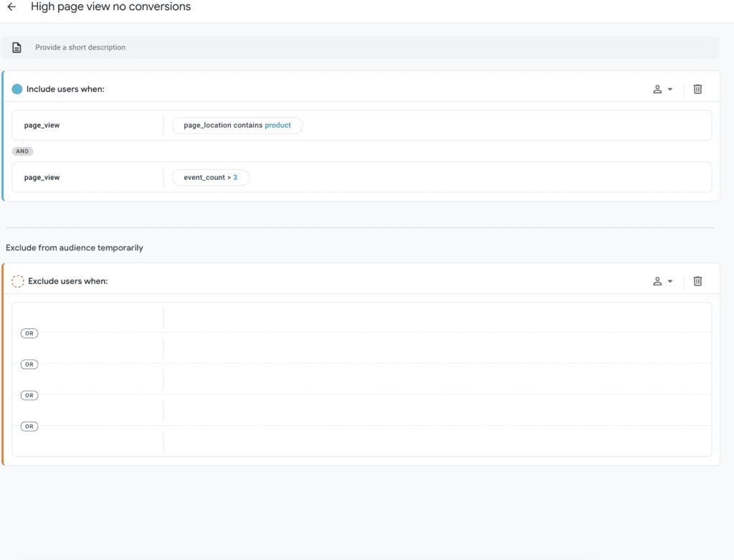This screenshot has height=560, width=734.
Task: Click the second OR connector in exclude group
Action: tap(29, 364)
